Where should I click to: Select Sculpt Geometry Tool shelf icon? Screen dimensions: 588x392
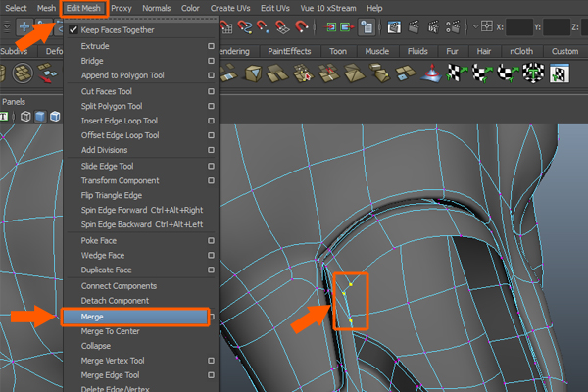tap(431, 73)
